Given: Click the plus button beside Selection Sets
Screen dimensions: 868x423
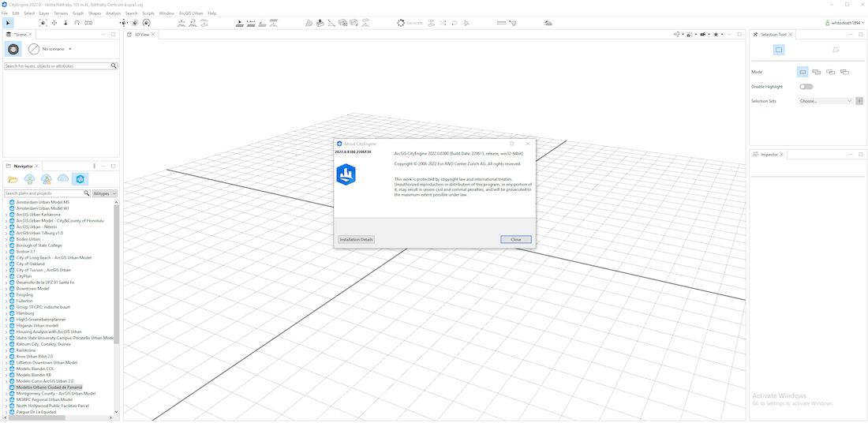Looking at the screenshot, I should [x=859, y=101].
